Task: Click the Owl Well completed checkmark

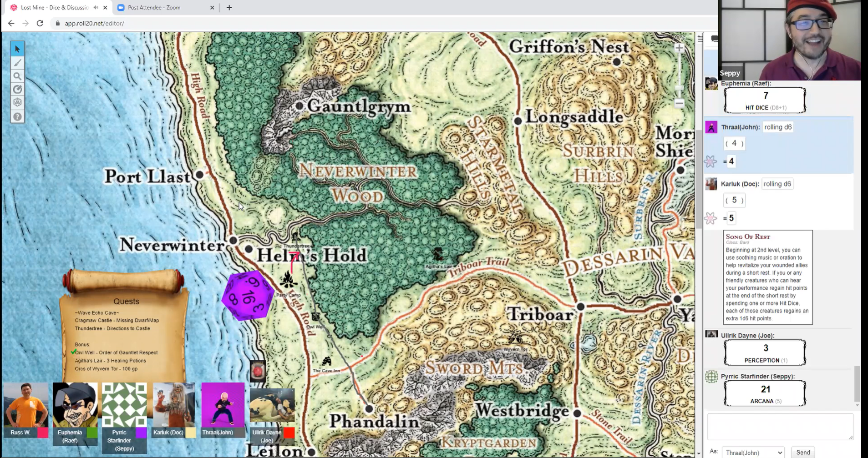Action: tap(73, 352)
